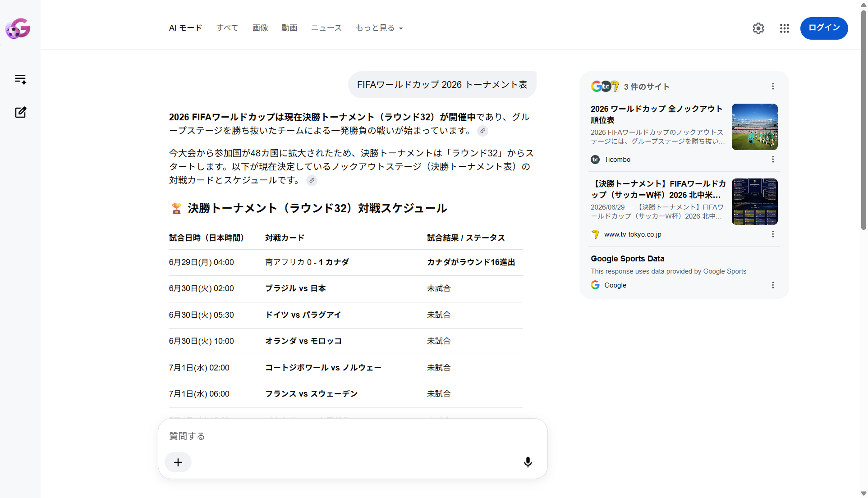The height and width of the screenshot is (498, 868).
Task: Open source link icon after second paragraph
Action: coord(312,180)
